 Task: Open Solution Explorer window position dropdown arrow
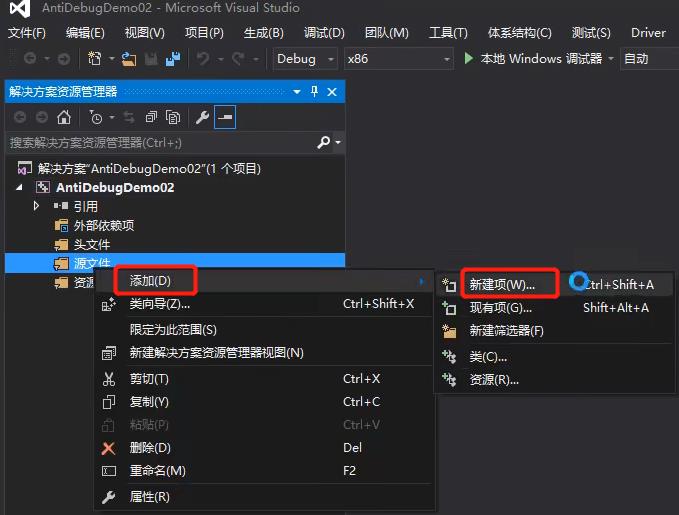point(297,92)
